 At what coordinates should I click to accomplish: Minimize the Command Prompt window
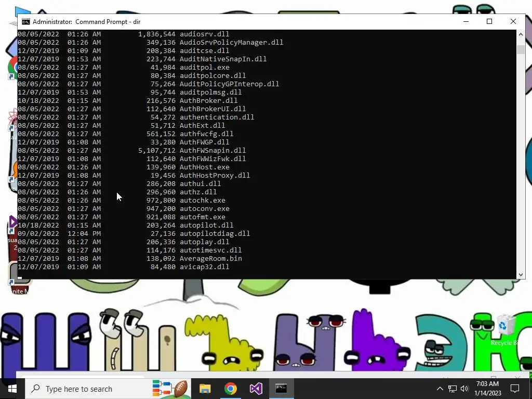466,21
